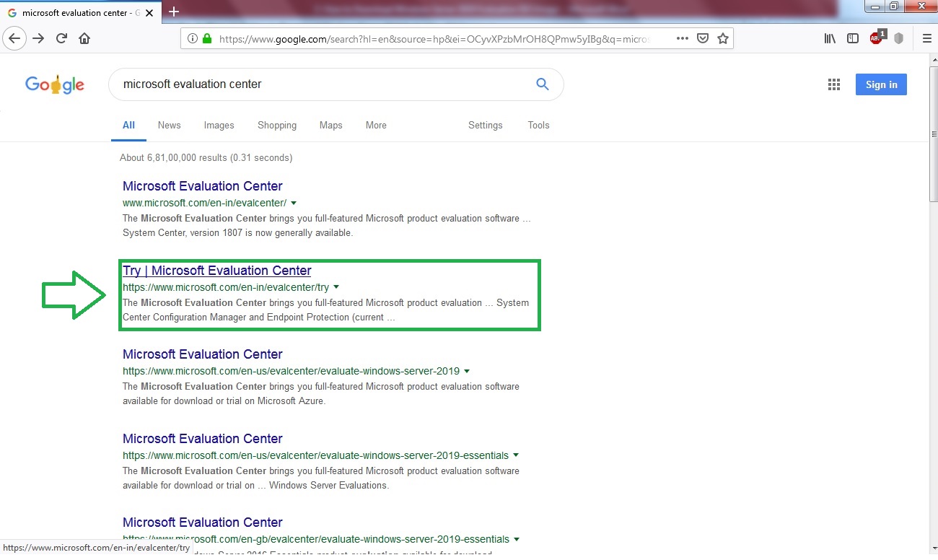Show sidebars icon in toolbar
The width and height of the screenshot is (938, 560).
pyautogui.click(x=853, y=38)
